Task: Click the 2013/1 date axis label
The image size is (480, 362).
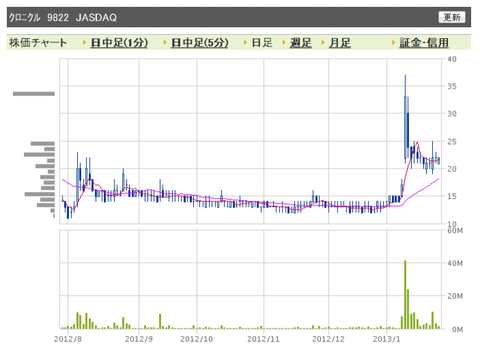Action: pos(387,339)
